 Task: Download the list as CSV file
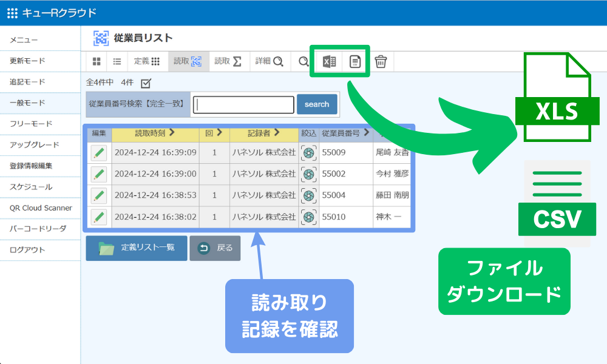(355, 61)
